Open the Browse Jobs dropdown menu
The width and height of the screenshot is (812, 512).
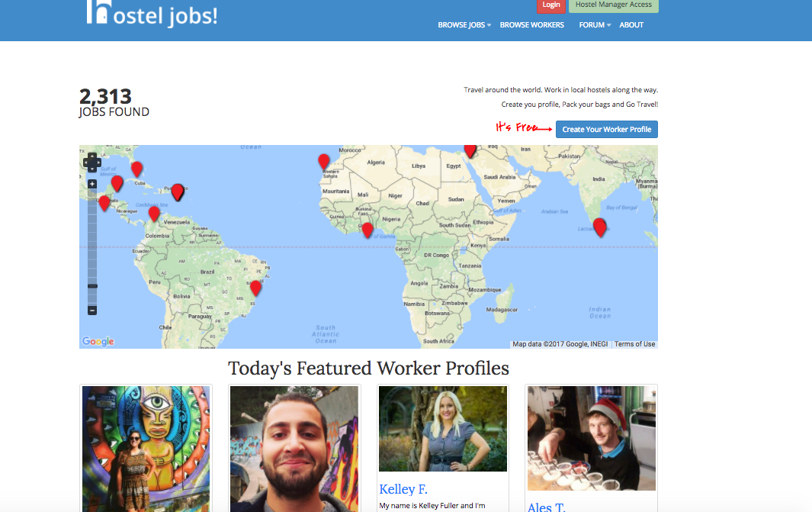(x=464, y=25)
